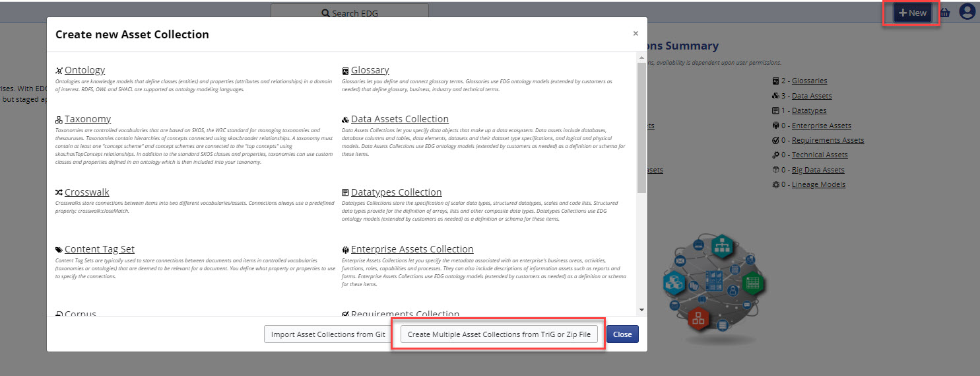This screenshot has height=376, width=980.
Task: Open the basket icon in header
Action: (x=944, y=13)
